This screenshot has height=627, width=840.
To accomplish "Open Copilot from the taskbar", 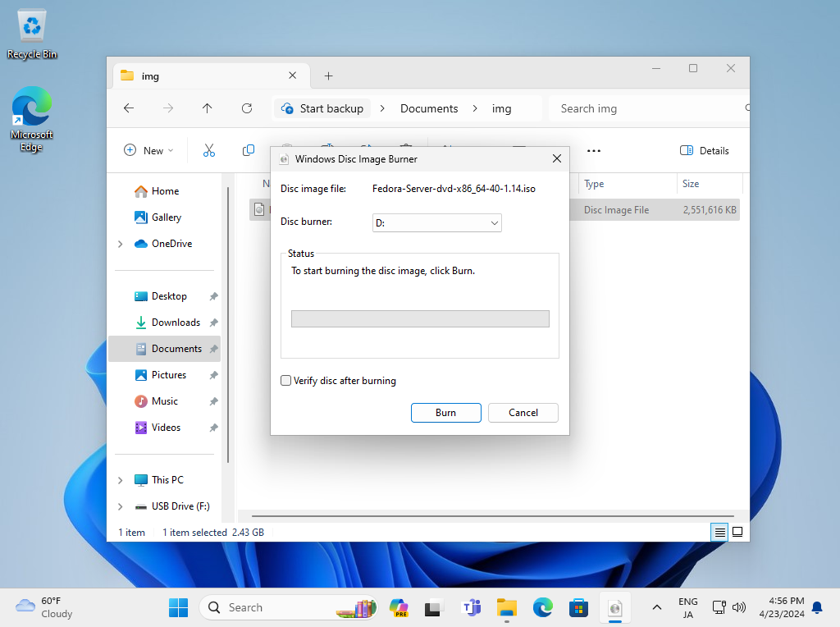I will [399, 607].
